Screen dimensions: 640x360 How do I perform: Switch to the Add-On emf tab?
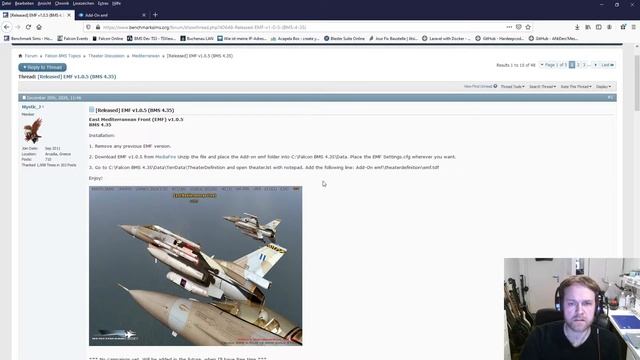click(x=111, y=15)
